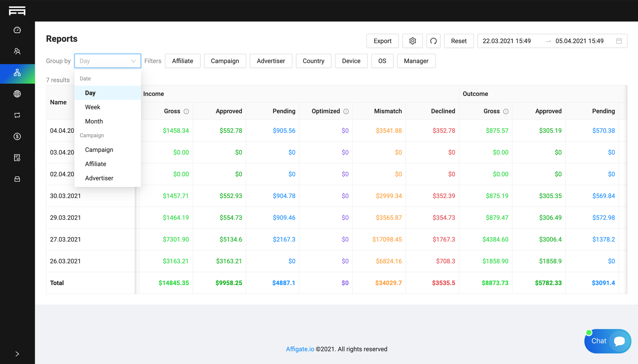Choose Advertiser grouping option
Viewport: 638px width, 364px height.
click(99, 178)
